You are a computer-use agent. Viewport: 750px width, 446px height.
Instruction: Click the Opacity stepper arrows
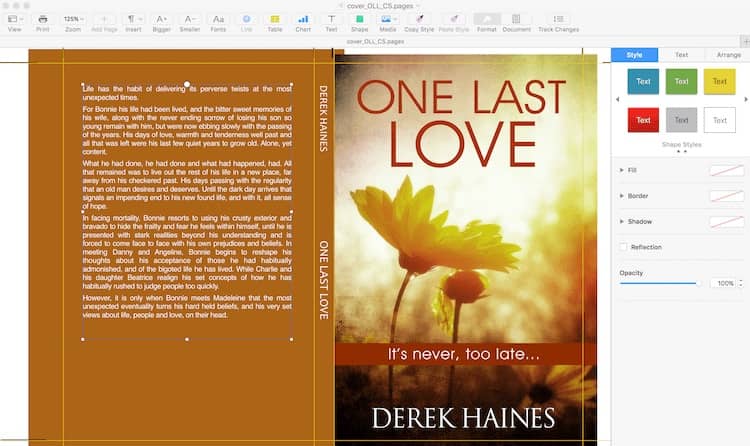[x=741, y=283]
